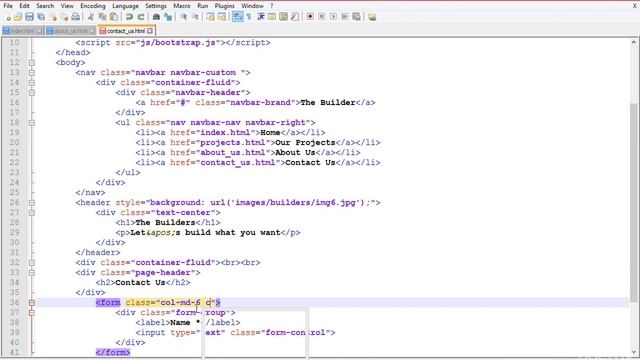Click the Stop Recording macro icon

pos(322,17)
